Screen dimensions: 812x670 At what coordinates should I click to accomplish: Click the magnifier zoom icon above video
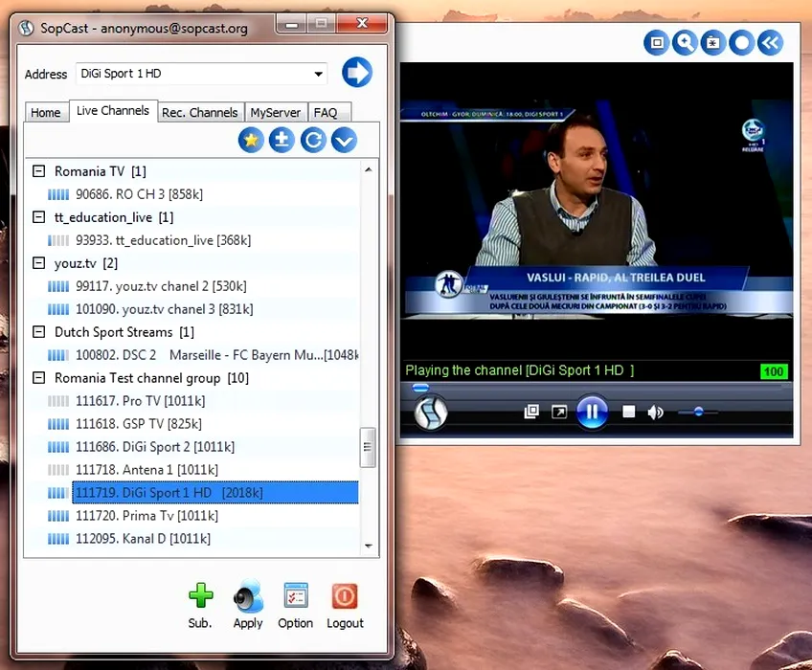pos(684,42)
